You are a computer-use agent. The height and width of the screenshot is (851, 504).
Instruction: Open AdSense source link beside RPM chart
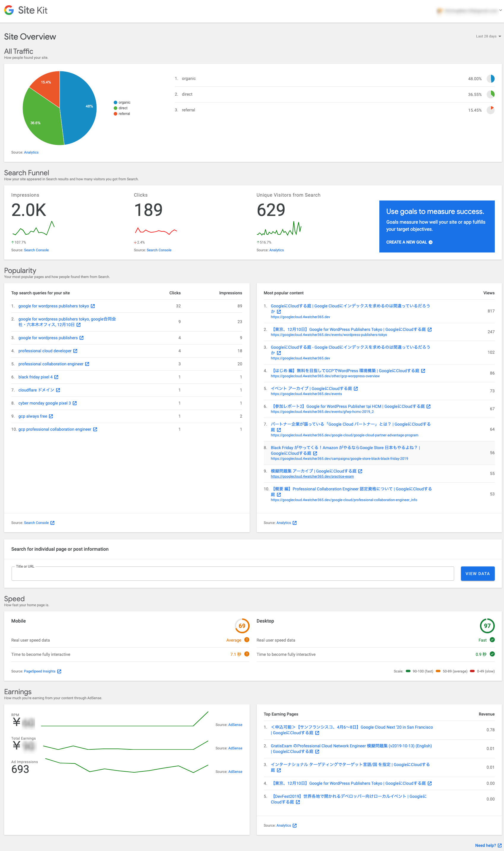[235, 725]
